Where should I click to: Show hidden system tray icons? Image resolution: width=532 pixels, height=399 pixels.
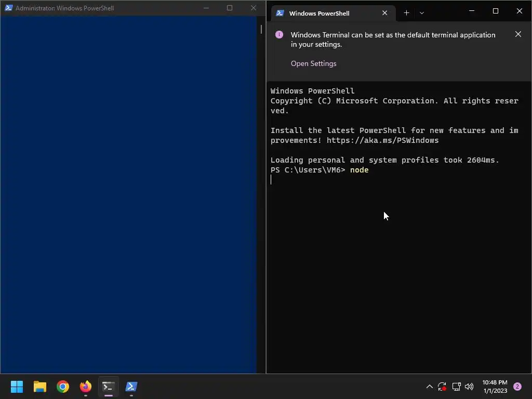tap(430, 387)
